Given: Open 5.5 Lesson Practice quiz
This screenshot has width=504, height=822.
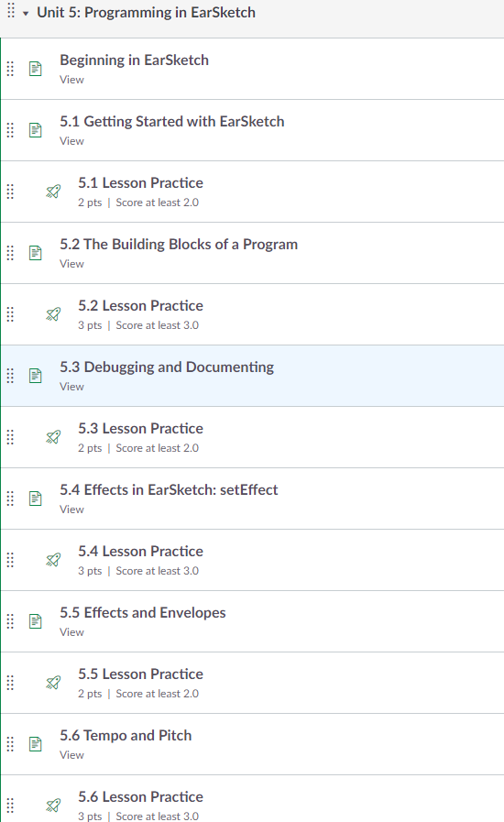Looking at the screenshot, I should [x=140, y=674].
